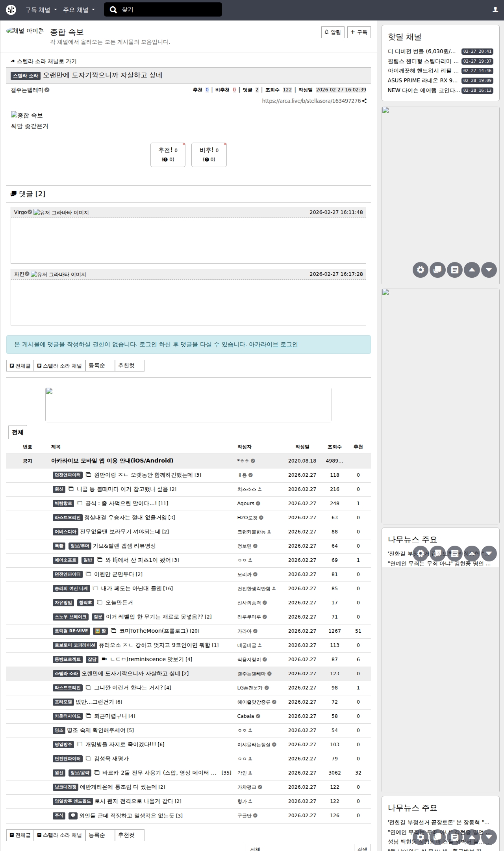Image resolution: width=504 pixels, height=851 pixels.
Task: Click the 작성일 column header in post list
Action: tap(302, 447)
